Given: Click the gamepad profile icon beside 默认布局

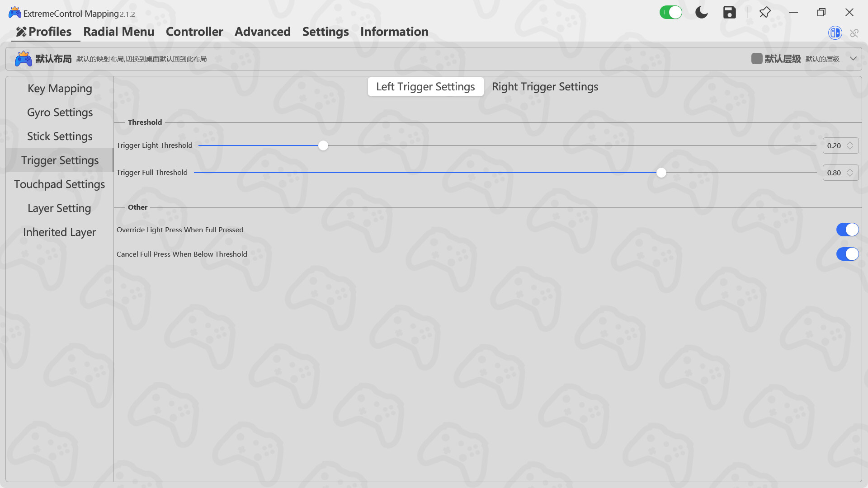Looking at the screenshot, I should tap(24, 58).
